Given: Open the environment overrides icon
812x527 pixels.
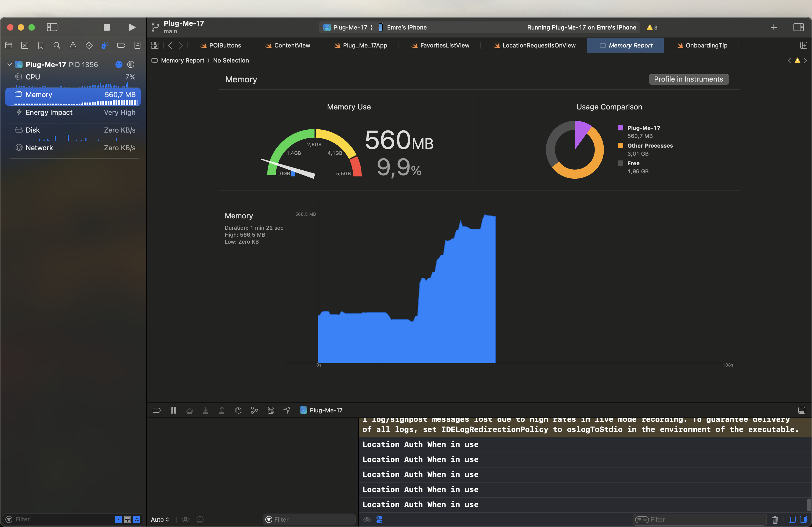Looking at the screenshot, I should click(x=271, y=410).
